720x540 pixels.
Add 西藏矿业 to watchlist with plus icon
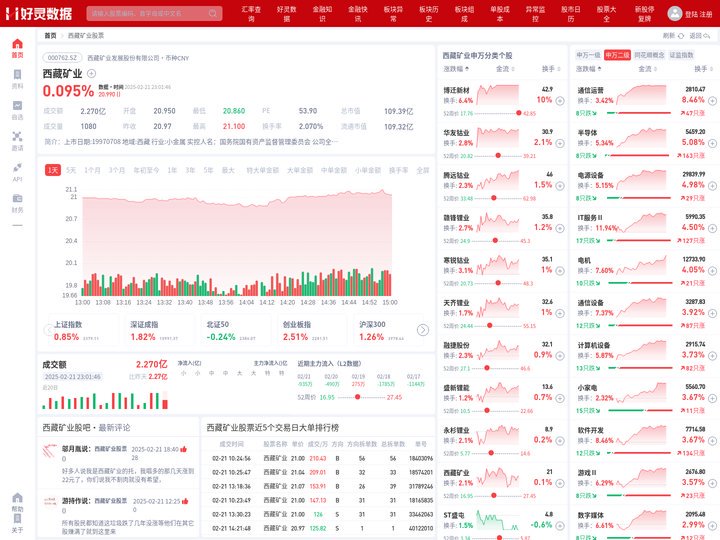pos(91,73)
